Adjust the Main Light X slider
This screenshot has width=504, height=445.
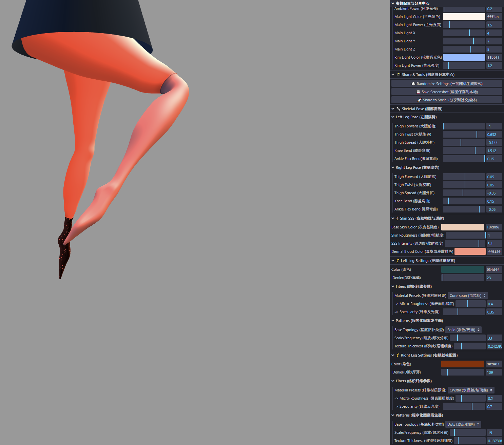(464, 33)
